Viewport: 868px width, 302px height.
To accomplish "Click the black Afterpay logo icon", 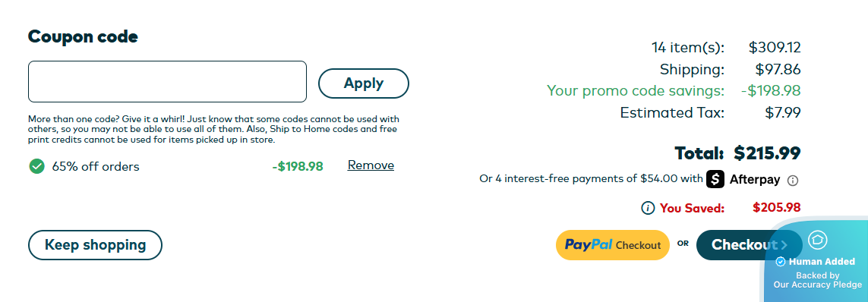I will coord(716,179).
